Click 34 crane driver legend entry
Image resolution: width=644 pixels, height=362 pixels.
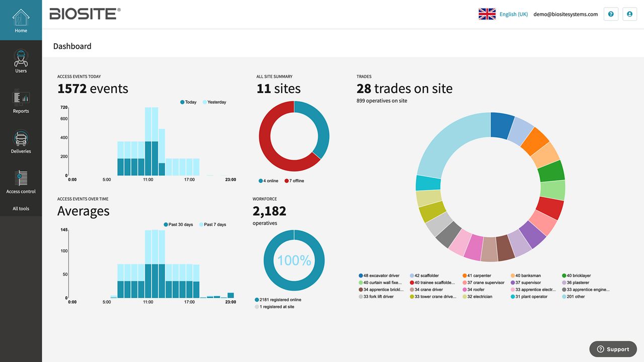pyautogui.click(x=426, y=290)
